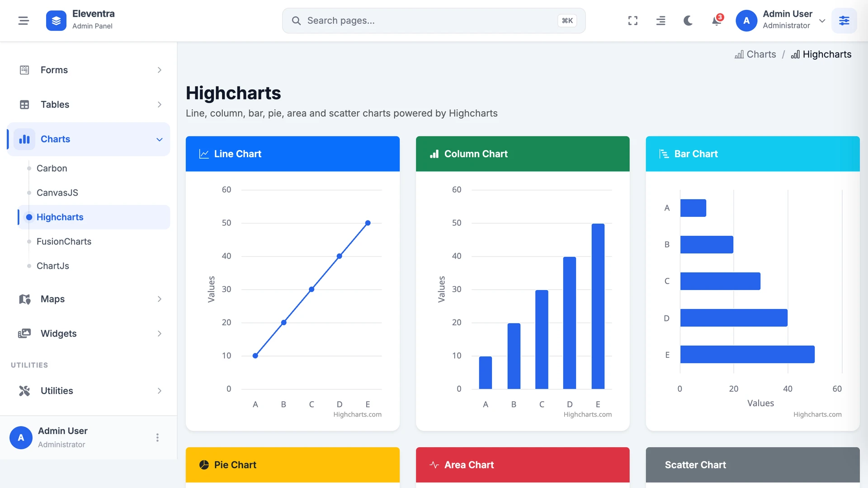Open the settings sliders panel button
This screenshot has height=488, width=868.
(844, 21)
